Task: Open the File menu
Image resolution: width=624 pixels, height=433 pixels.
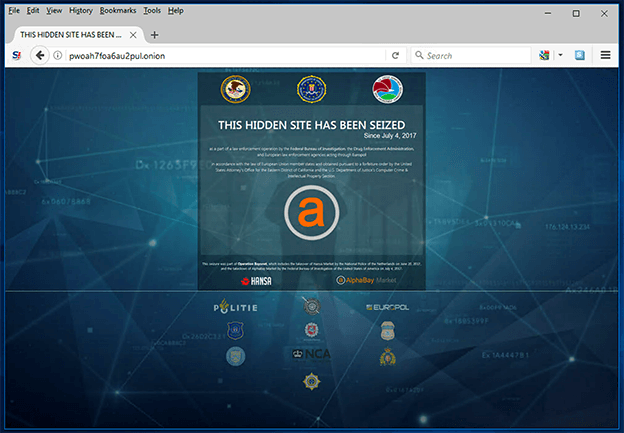Action: click(x=14, y=11)
